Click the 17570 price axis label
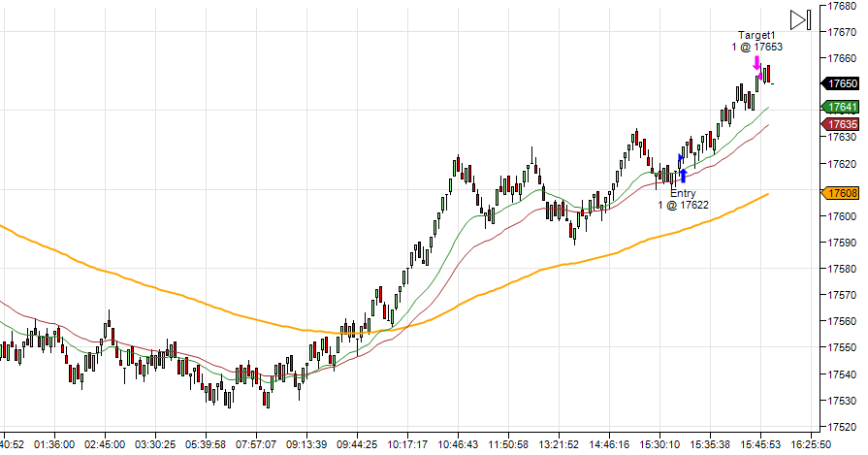 pos(842,295)
